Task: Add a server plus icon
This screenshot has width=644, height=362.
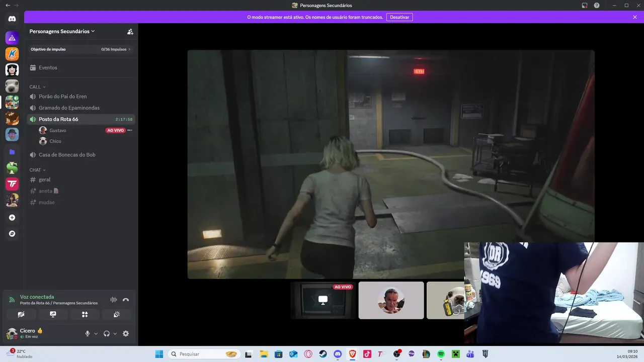Action: (x=12, y=218)
